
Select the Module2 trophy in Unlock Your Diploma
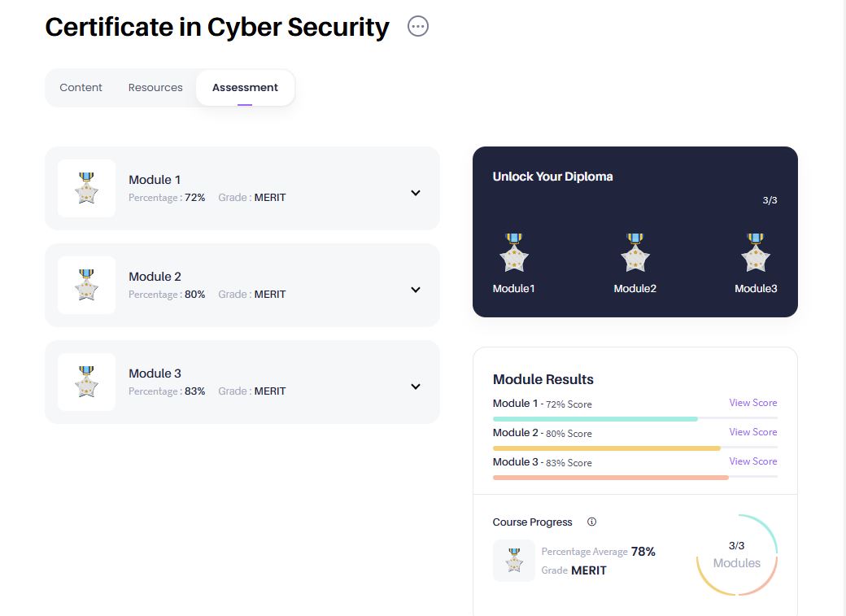coord(634,254)
